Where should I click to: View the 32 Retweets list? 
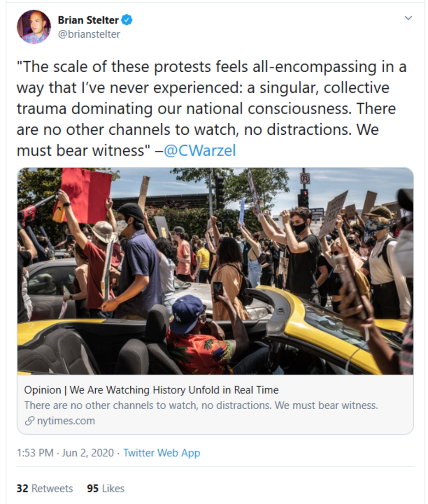tap(45, 488)
